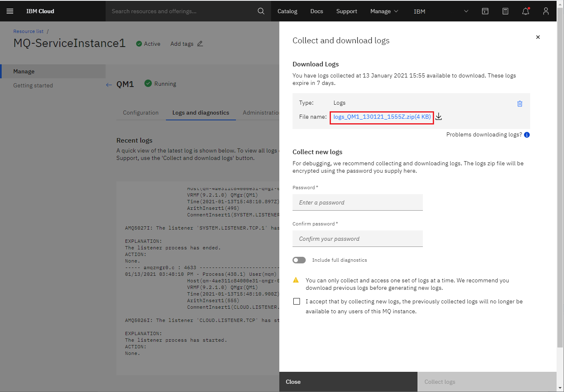Open the Docs menu item

[x=317, y=11]
